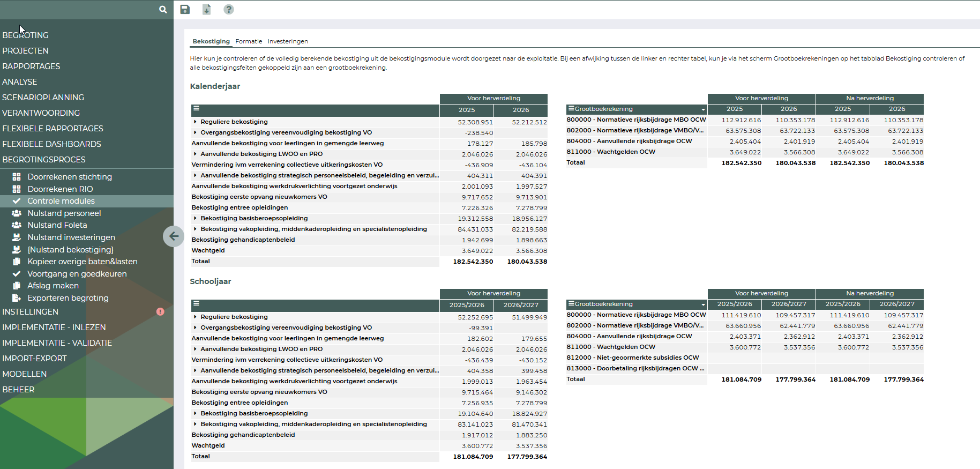Select 800000 Normatieve rijksbijdrage MBO OCW in Kalenderjaar

636,120
